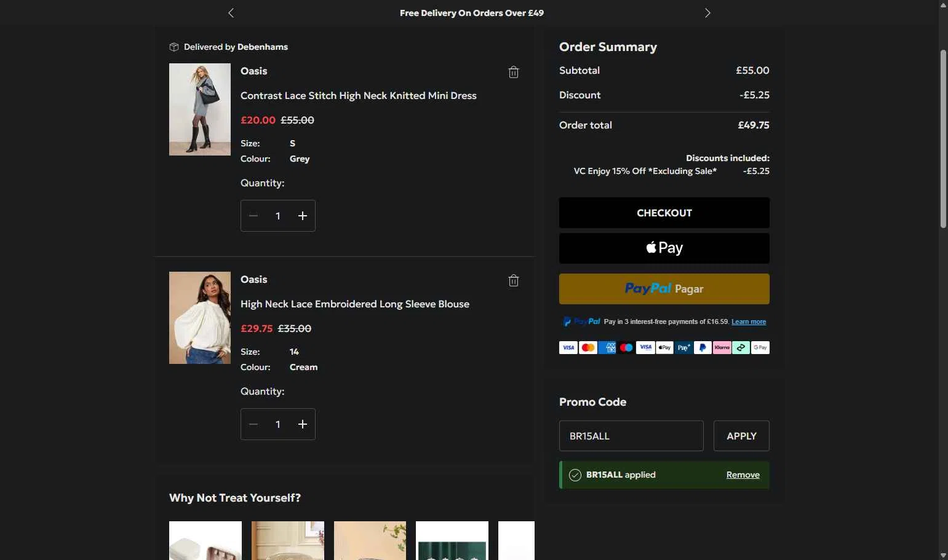Screen dimensions: 948x560
Task: Increase quantity of Knitted Mini Dress
Action: click(x=303, y=216)
